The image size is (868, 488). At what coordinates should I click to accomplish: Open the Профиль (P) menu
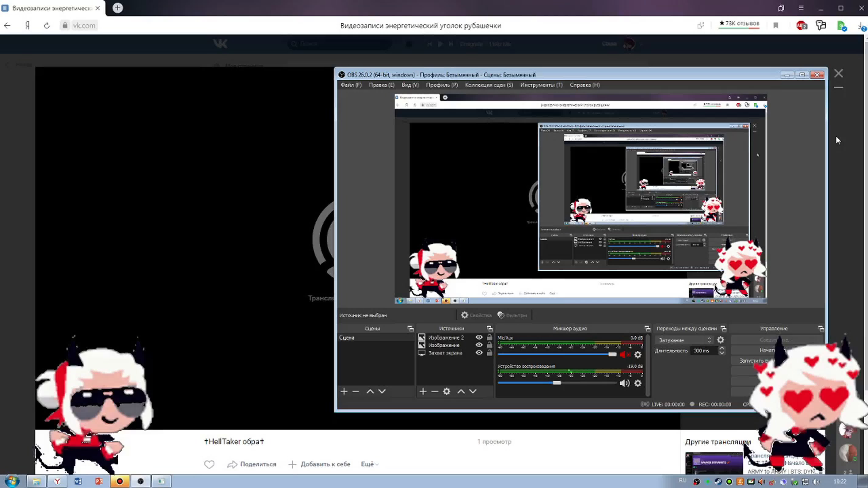442,85
